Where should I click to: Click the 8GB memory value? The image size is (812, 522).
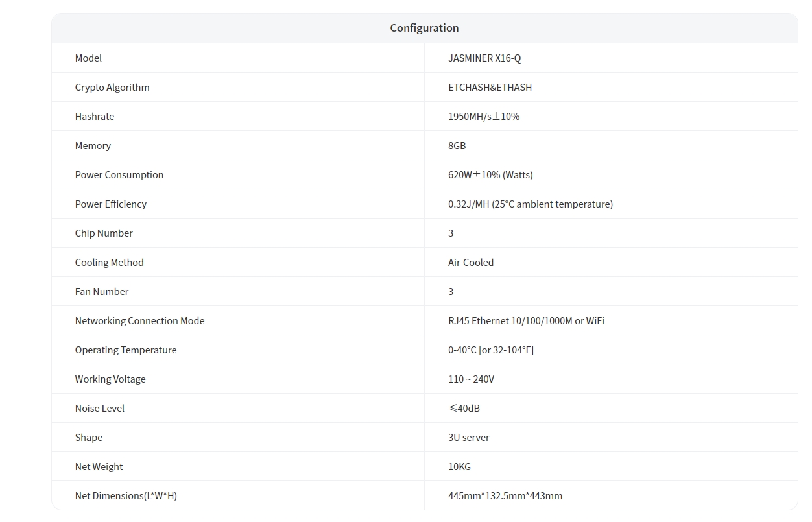coord(457,146)
